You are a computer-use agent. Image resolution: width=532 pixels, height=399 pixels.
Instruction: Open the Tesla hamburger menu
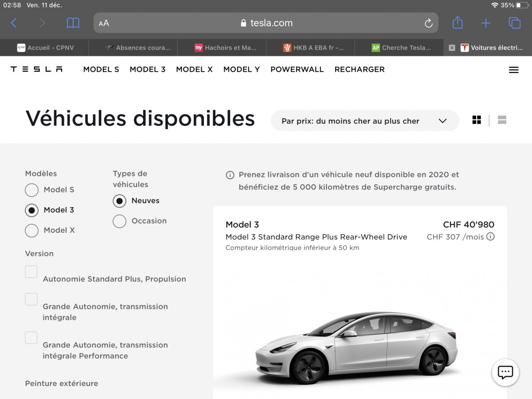tap(514, 70)
